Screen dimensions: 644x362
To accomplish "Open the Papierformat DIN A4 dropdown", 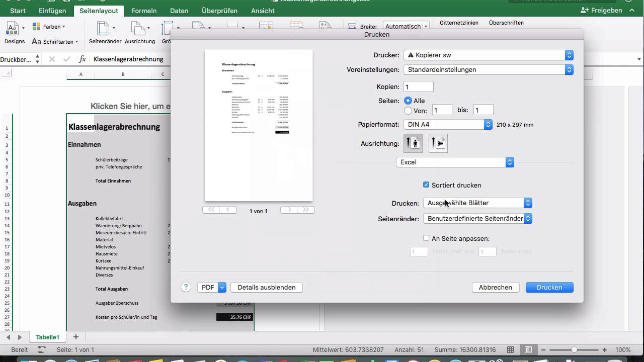I will (x=448, y=125).
